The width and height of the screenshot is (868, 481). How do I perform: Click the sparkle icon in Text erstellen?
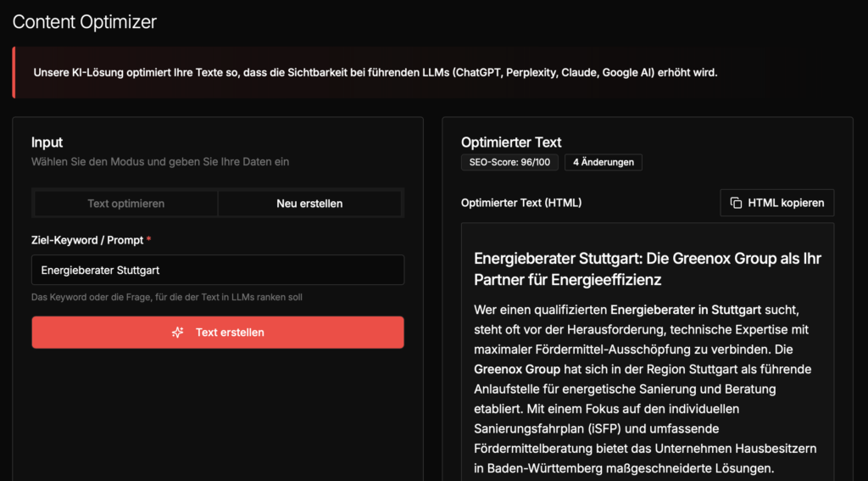pyautogui.click(x=178, y=333)
